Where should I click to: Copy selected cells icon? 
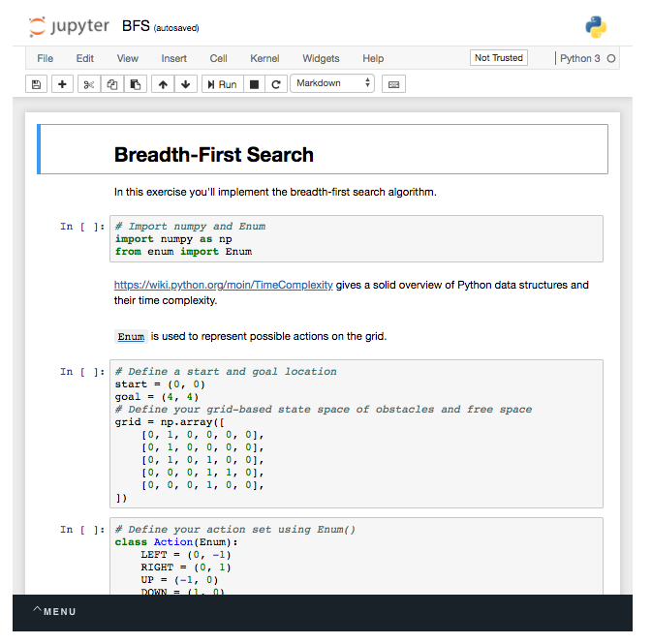click(111, 84)
